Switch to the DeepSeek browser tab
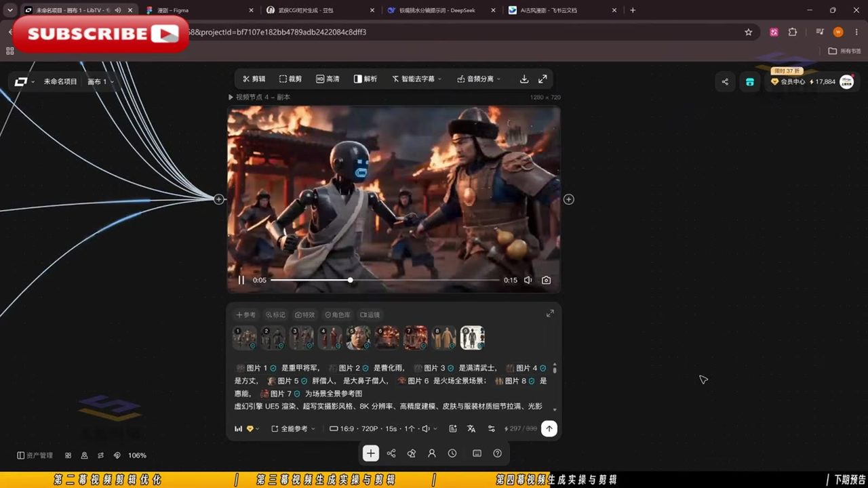 pos(442,10)
